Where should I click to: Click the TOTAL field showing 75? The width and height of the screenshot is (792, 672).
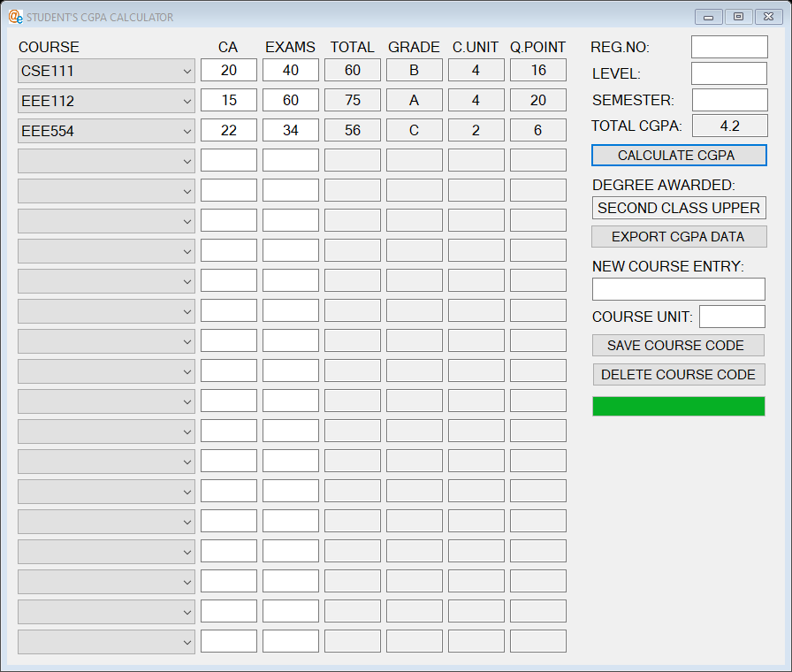353,100
